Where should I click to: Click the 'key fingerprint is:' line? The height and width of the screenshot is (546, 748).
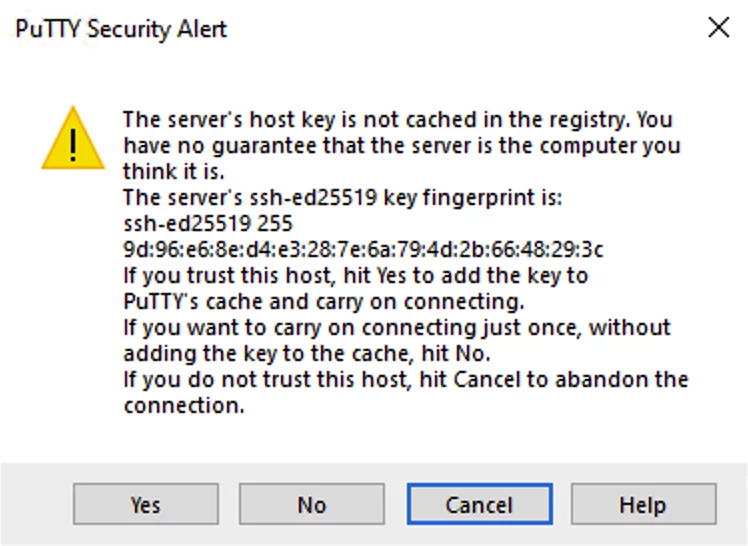(343, 197)
